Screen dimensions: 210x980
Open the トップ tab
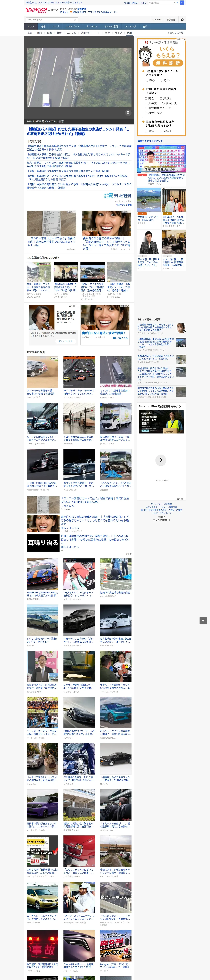[x=31, y=27]
